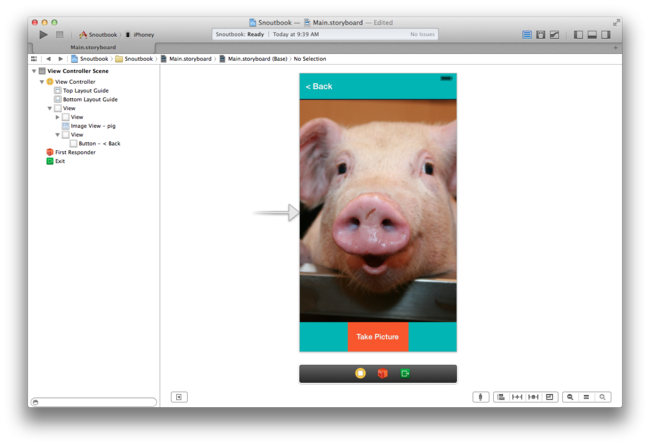The image size is (650, 446).
Task: Toggle the right Utilities panel
Action: point(605,35)
